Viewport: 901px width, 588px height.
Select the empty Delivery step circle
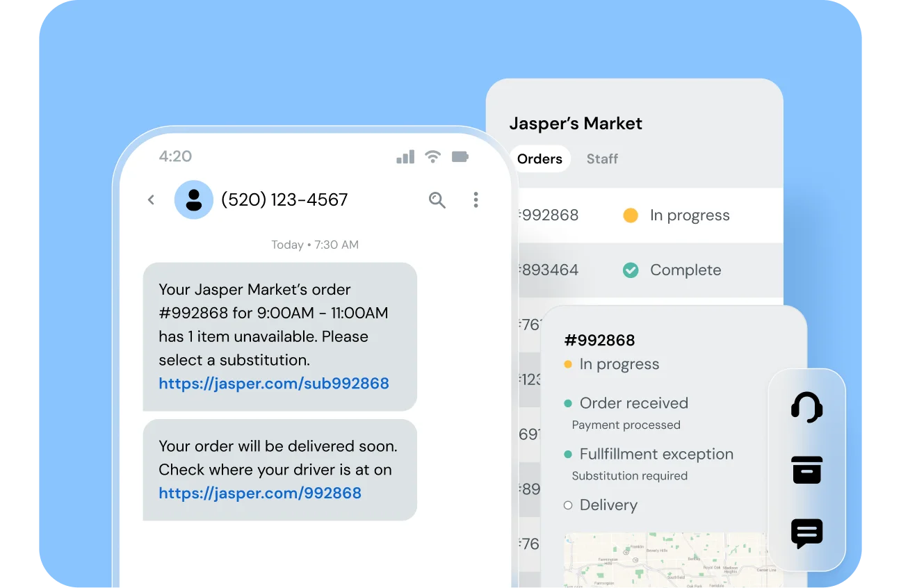click(568, 505)
